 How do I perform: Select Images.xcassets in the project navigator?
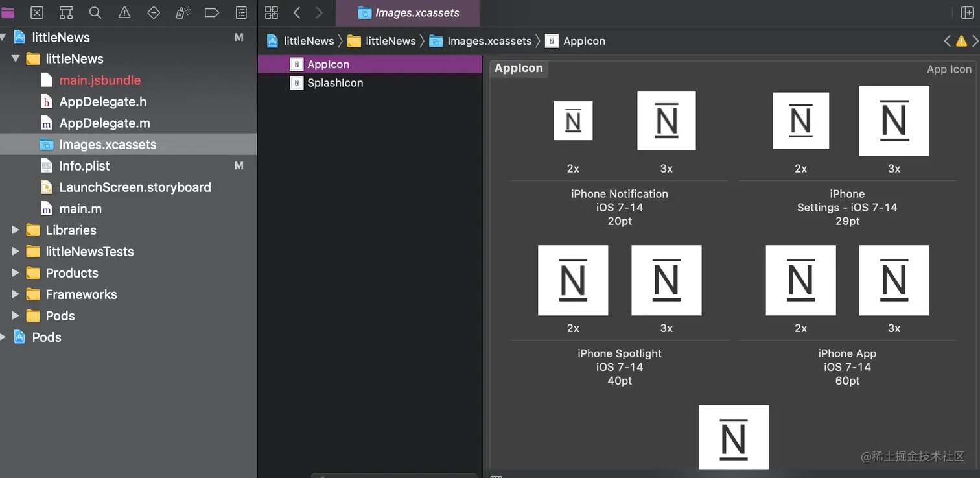(128, 145)
